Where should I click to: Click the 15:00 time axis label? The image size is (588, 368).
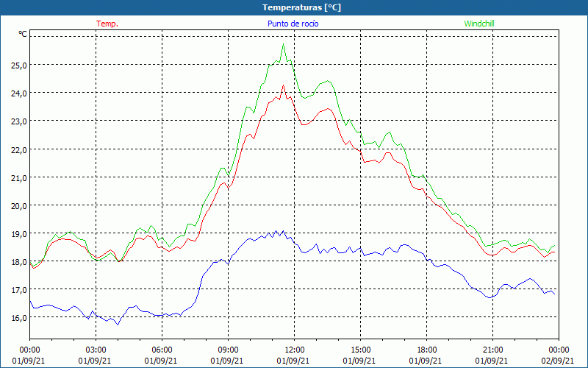(360, 350)
